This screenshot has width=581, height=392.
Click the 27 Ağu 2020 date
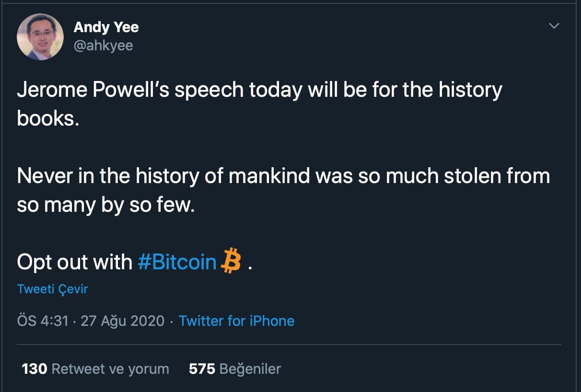coord(122,321)
